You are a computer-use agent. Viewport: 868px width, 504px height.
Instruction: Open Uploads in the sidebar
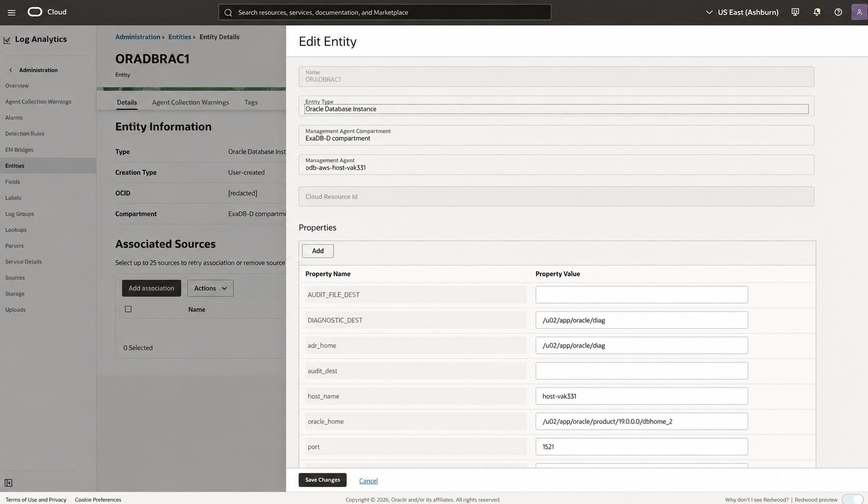coord(15,309)
